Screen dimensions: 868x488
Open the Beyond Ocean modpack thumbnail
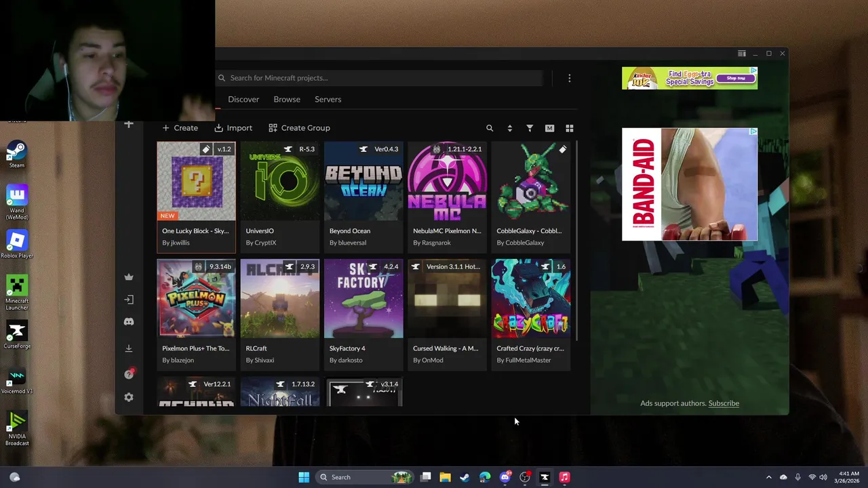[363, 181]
